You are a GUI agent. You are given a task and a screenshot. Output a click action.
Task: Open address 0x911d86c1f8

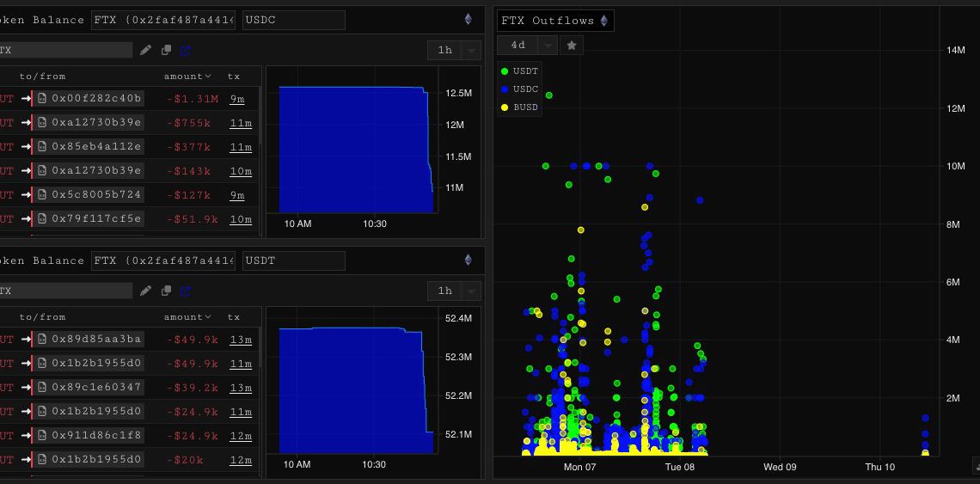pyautogui.click(x=96, y=435)
